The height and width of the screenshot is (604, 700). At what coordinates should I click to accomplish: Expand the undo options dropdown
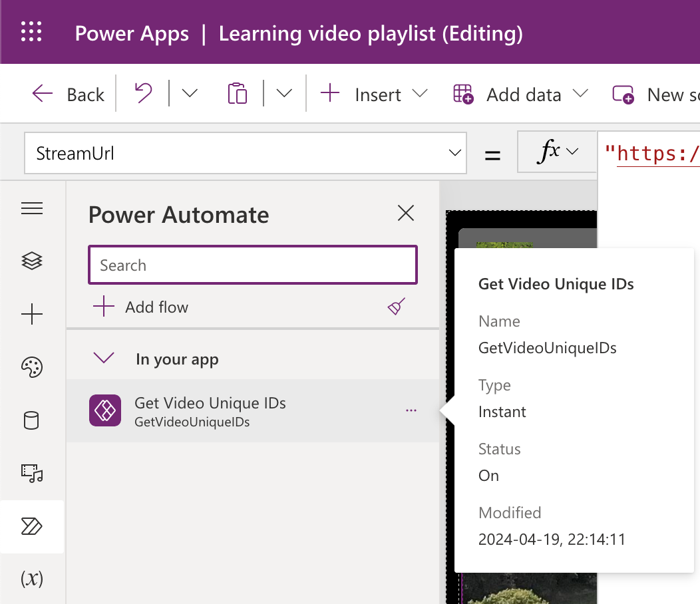coord(190,93)
